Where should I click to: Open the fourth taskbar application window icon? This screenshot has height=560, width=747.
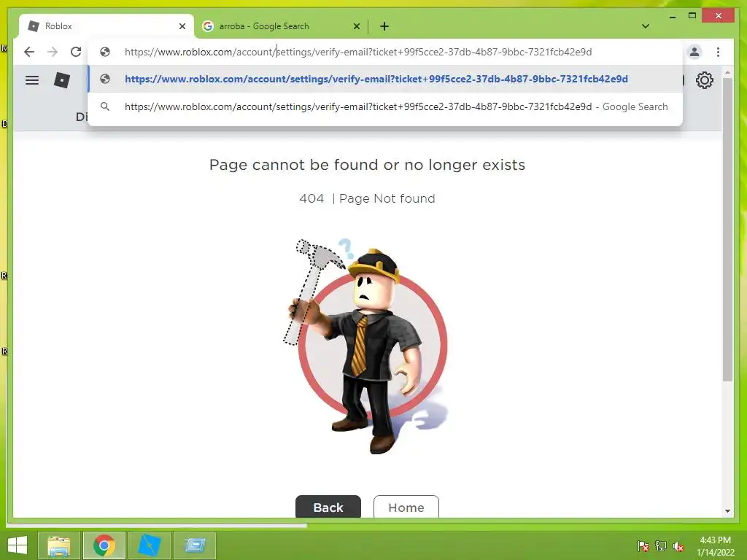pos(194,545)
